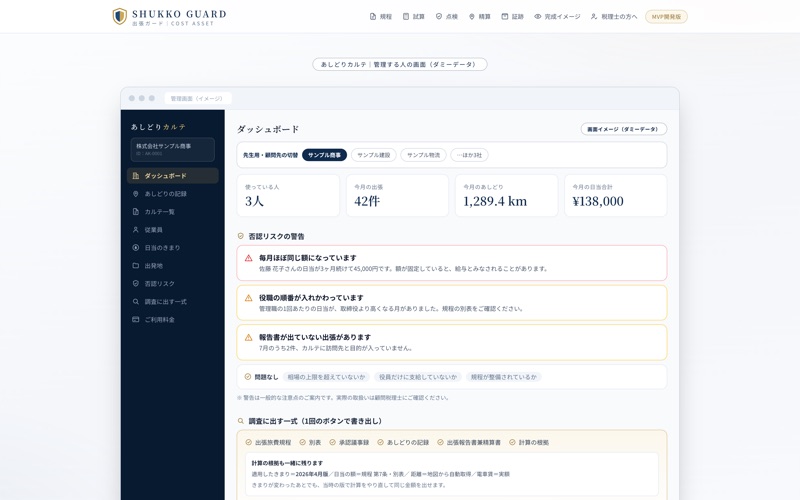
Task: Click the check icon beside 承認議事録
Action: 333,442
